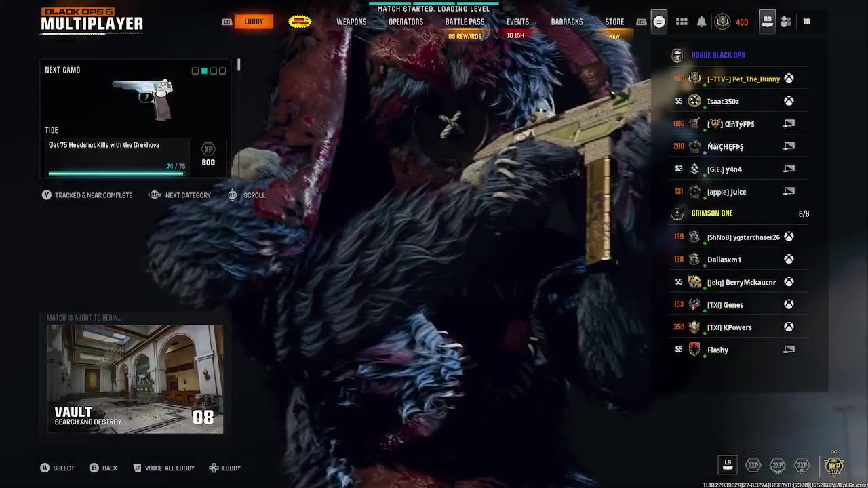This screenshot has width=868, height=488.
Task: Select player ygstarchaser26
Action: click(738, 237)
